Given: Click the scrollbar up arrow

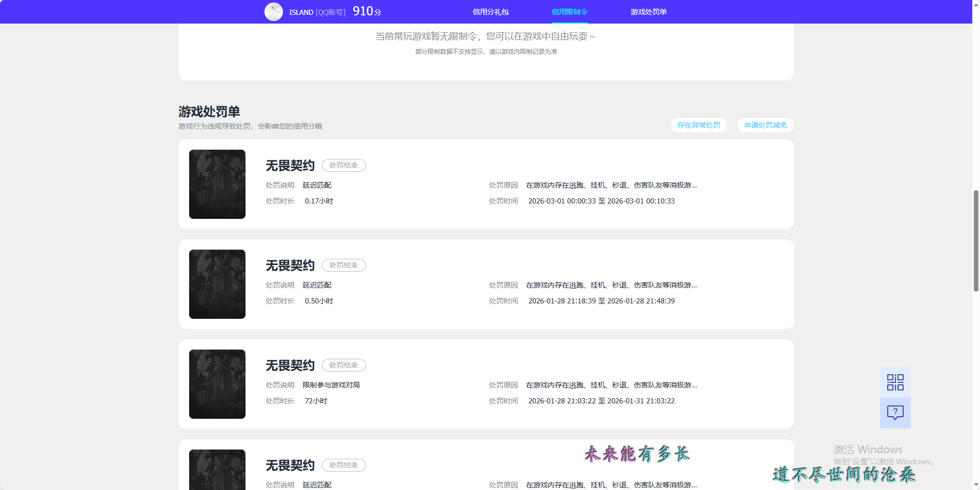Looking at the screenshot, I should pyautogui.click(x=976, y=4).
